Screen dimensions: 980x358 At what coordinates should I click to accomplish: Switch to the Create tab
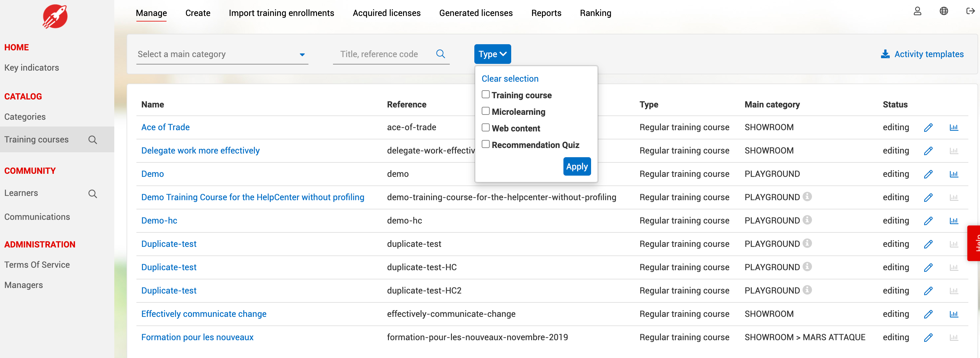coord(198,13)
